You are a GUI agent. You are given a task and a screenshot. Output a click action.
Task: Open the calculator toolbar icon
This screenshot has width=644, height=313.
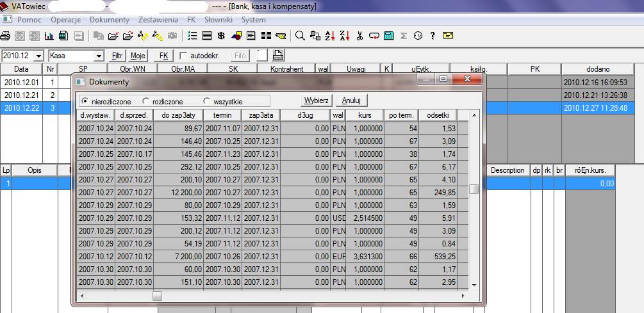[x=388, y=35]
